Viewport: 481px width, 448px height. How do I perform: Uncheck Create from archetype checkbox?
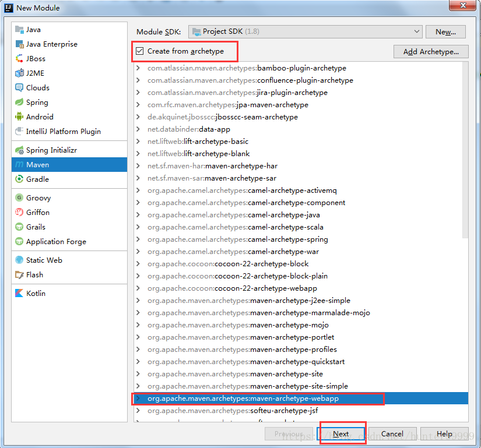pyautogui.click(x=139, y=51)
